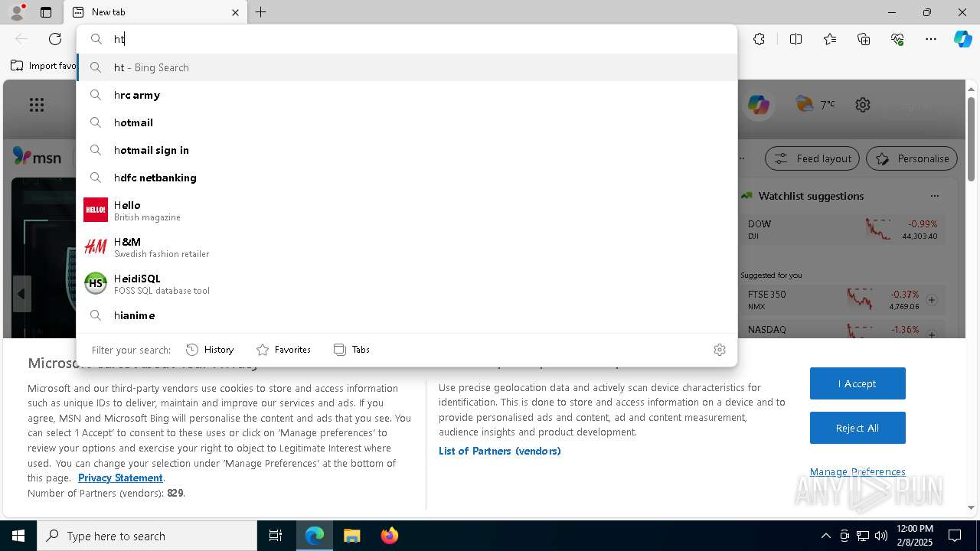
Task: Open the apps grid launcher icon
Action: (x=37, y=105)
